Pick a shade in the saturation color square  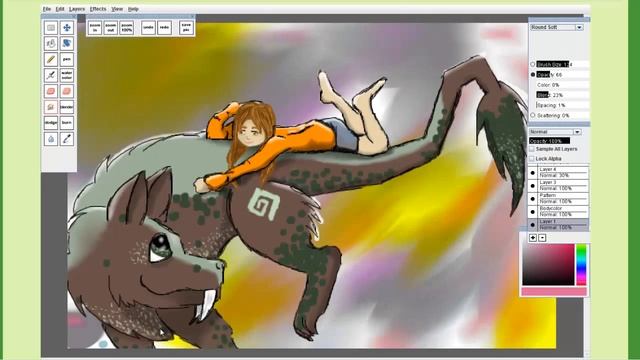(548, 264)
